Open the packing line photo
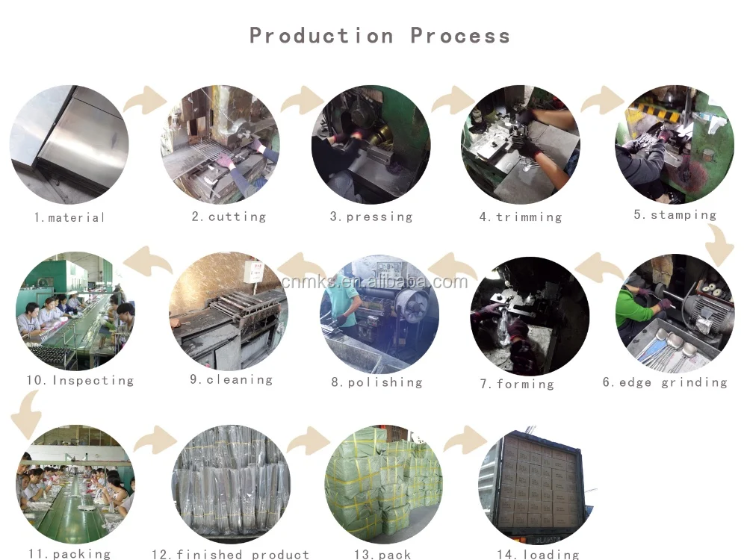The image size is (747, 560). click(75, 485)
